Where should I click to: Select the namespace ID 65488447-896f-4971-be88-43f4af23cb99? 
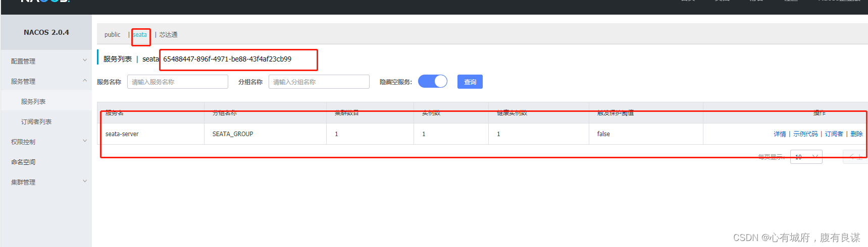click(227, 59)
